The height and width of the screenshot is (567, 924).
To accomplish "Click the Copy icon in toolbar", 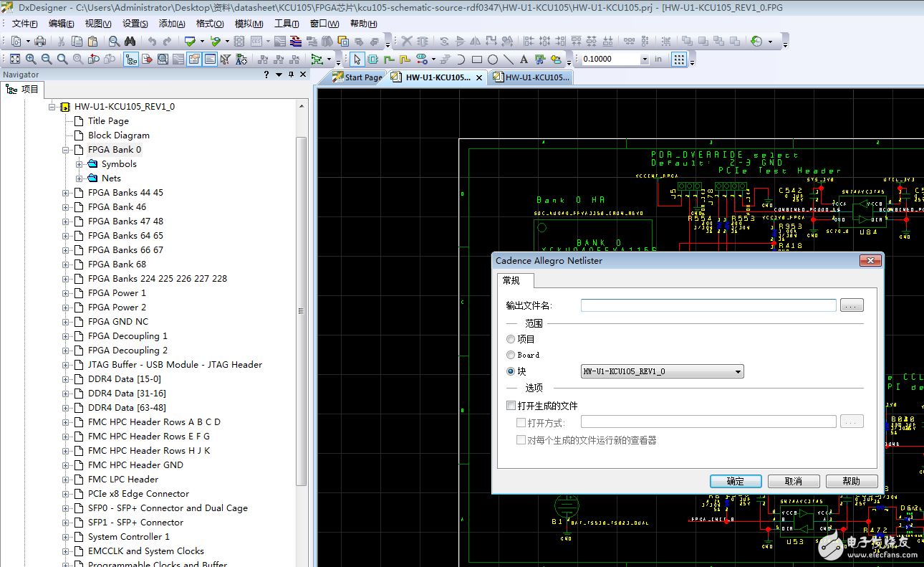I will (77, 41).
